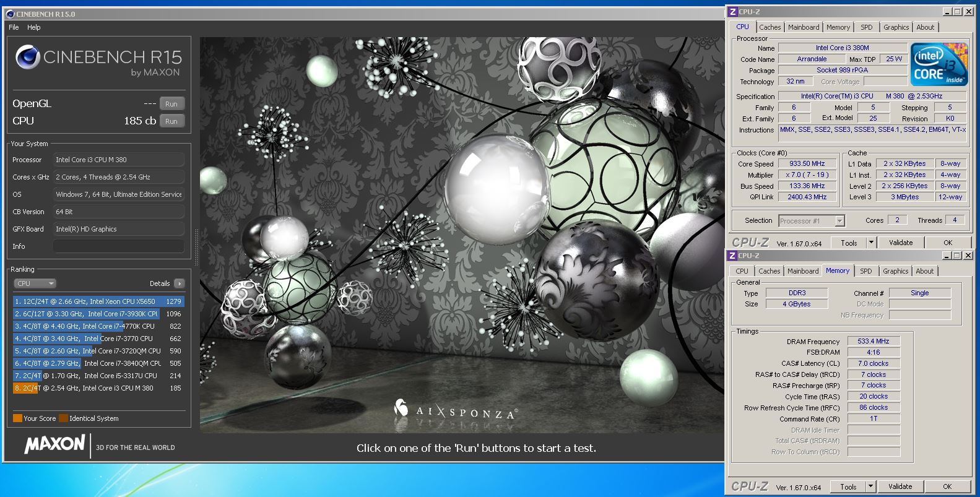Click the Info input field
The width and height of the screenshot is (980, 497).
point(119,246)
